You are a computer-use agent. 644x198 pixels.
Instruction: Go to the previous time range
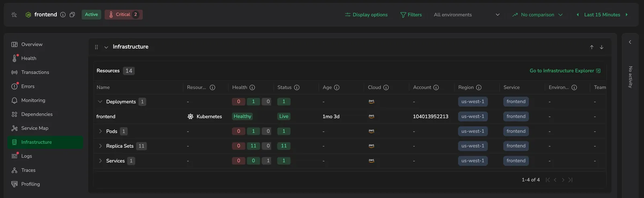pos(578,14)
